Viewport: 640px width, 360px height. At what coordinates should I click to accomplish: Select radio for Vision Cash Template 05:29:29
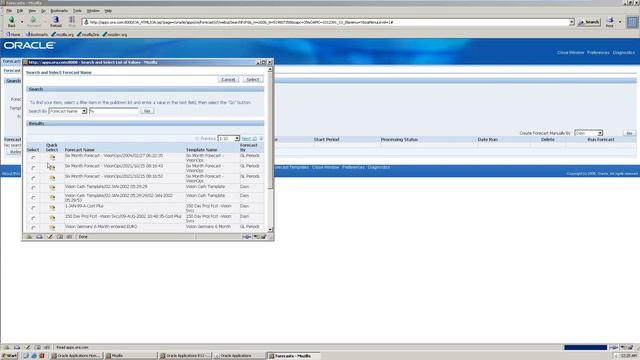point(33,188)
